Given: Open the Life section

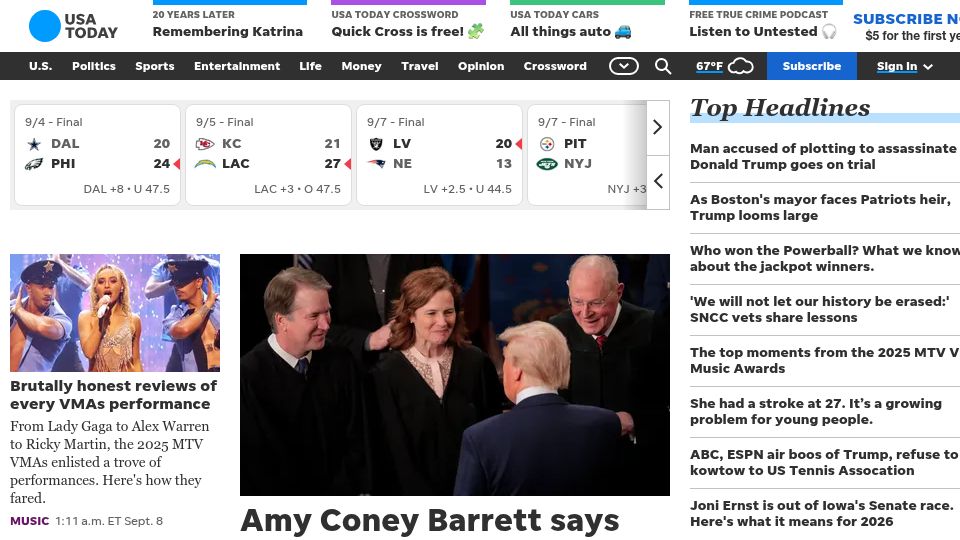Looking at the screenshot, I should point(310,66).
